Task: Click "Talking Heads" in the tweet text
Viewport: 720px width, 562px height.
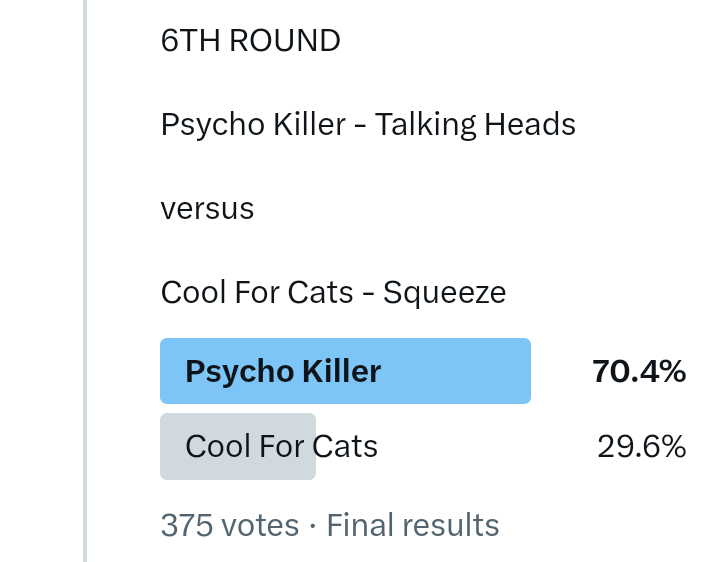Action: click(x=475, y=125)
